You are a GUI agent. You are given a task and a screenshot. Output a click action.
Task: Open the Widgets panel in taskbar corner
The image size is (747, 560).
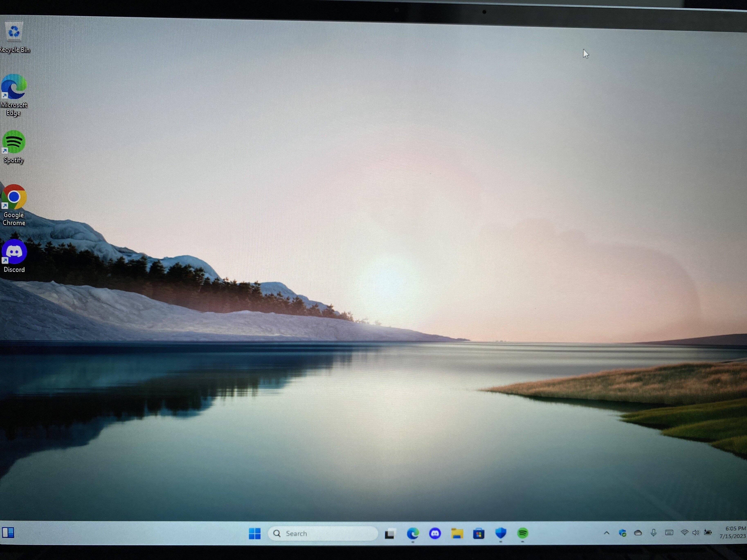8,533
